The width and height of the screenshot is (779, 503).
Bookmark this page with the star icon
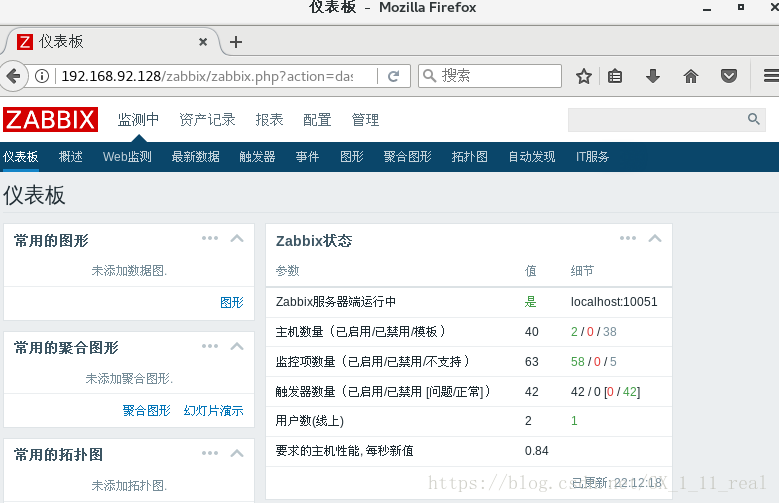click(x=584, y=76)
